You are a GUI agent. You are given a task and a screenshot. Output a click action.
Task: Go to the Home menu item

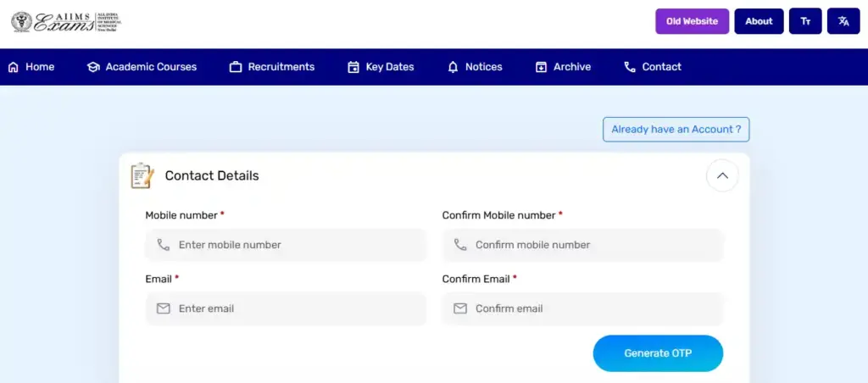tap(31, 67)
